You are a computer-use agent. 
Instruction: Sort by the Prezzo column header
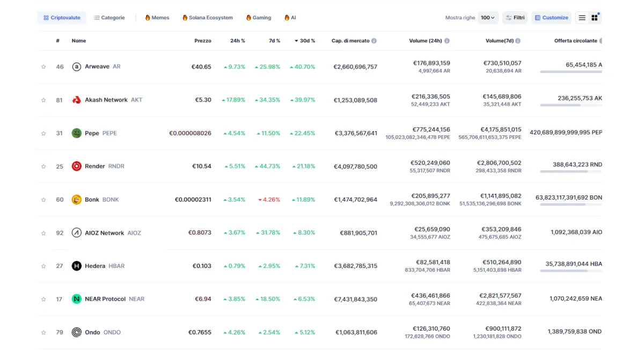coord(203,41)
